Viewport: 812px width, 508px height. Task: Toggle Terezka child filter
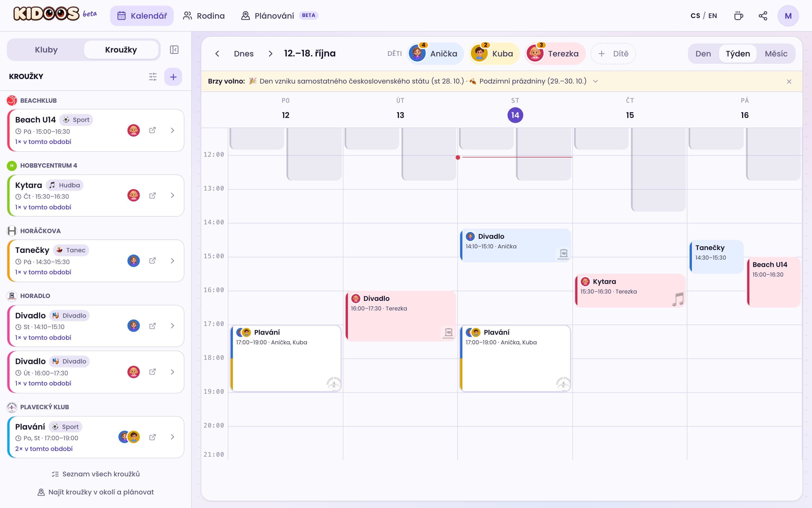click(555, 54)
